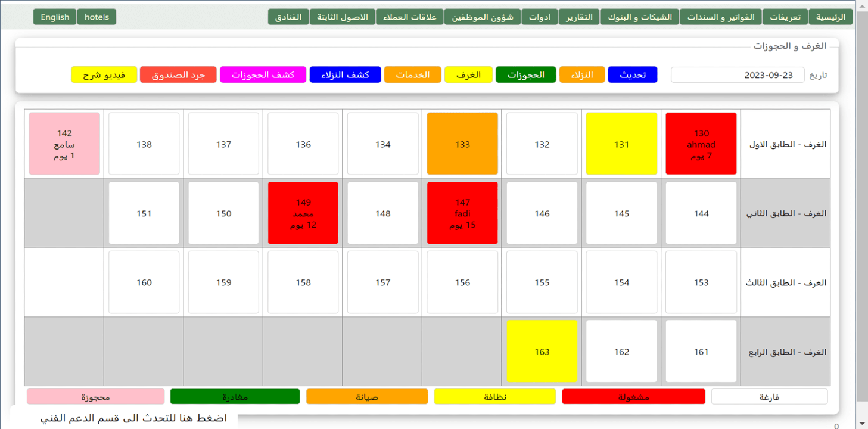Open the magenta كشف الحجوزات report button
The width and height of the screenshot is (868, 429).
tap(263, 75)
